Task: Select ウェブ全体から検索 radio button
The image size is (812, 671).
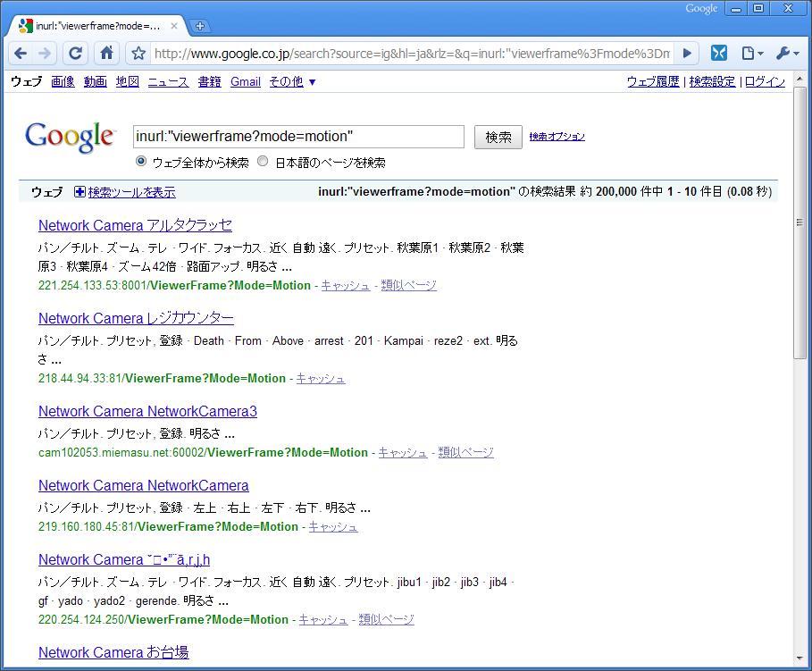Action: (141, 161)
